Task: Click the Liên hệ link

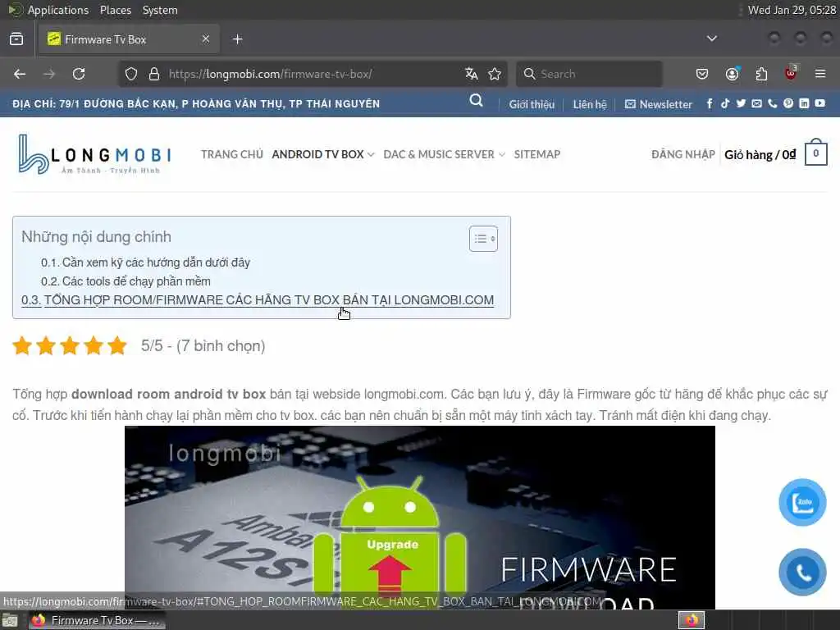Action: [589, 104]
